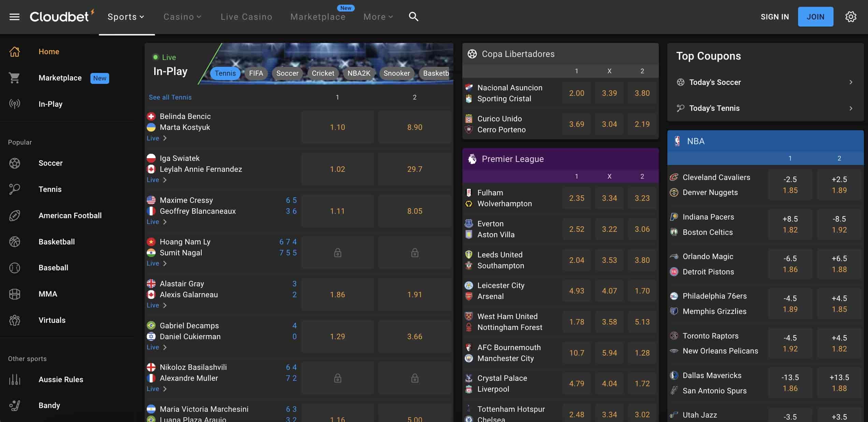868x422 pixels.
Task: Open the hamburger menu icon
Action: [x=14, y=16]
